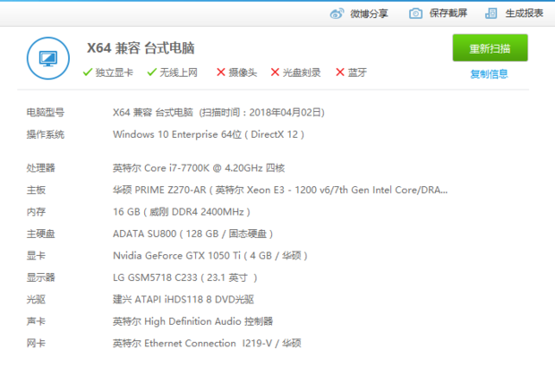This screenshot has width=555, height=392.
Task: Click the 操作系统 row label
Action: coord(46,134)
